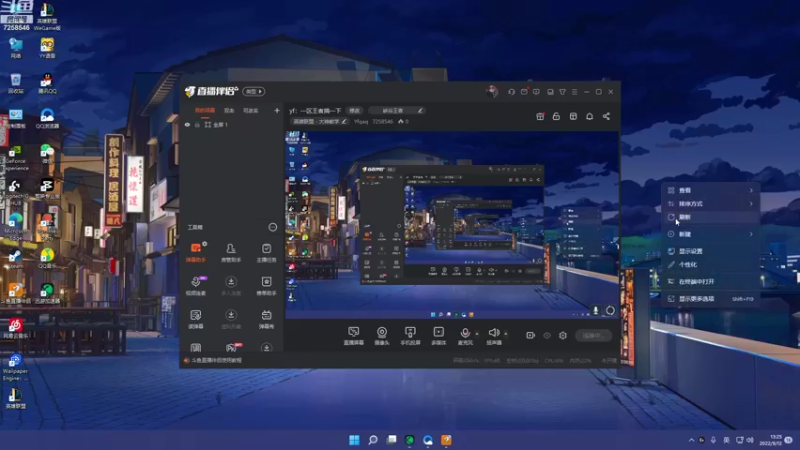Show hidden system tray icons chevron
This screenshot has height=450, width=800.
(691, 440)
